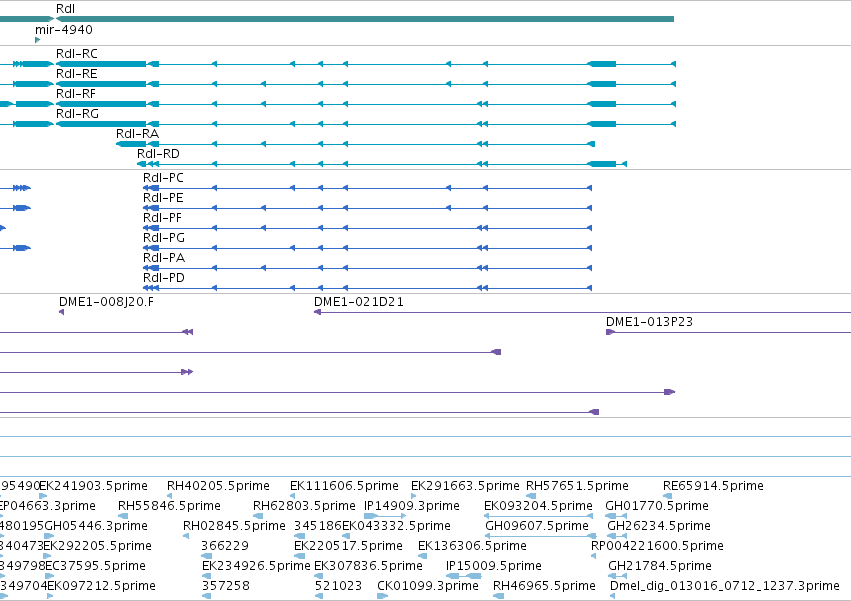This screenshot has width=851, height=601.
Task: Choose the 345186 feature label
Action: pyautogui.click(x=317, y=526)
